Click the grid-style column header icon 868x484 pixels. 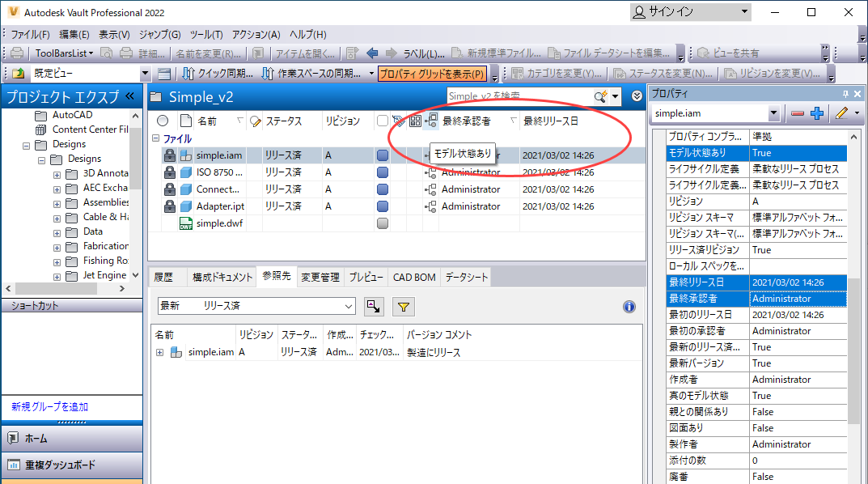click(x=415, y=121)
